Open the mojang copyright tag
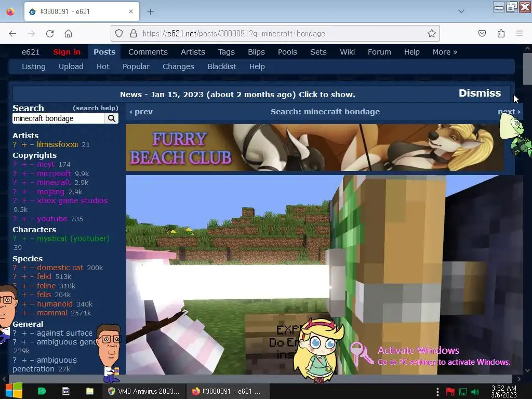Screen dimensions: 532x399 50,192
